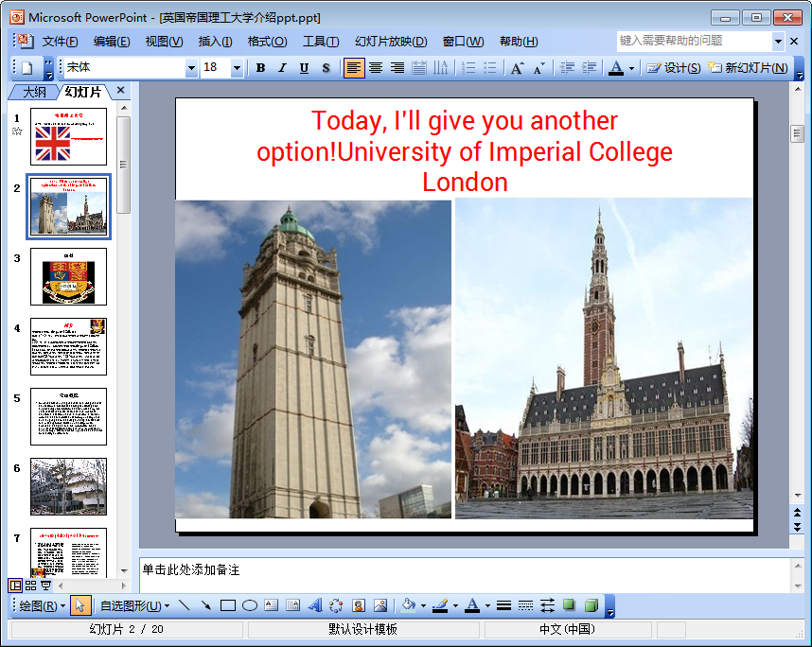Select the Arrow drawing tool
The width and height of the screenshot is (812, 647).
[x=205, y=605]
